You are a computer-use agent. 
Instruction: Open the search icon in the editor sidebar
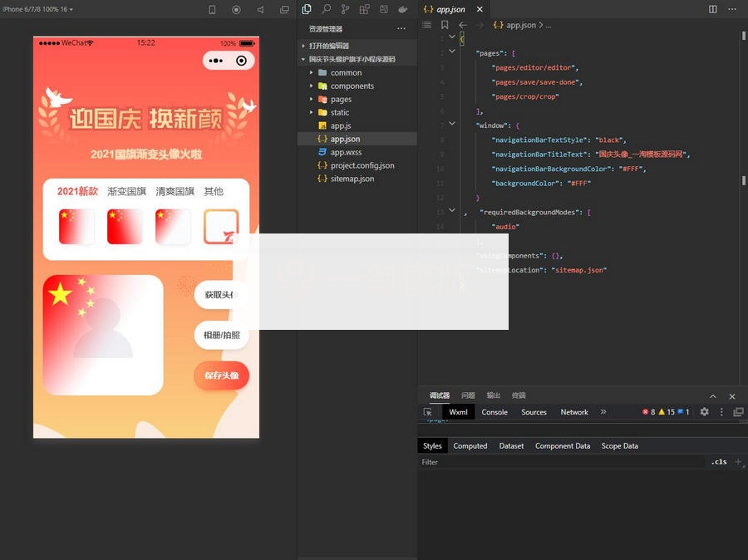[326, 9]
